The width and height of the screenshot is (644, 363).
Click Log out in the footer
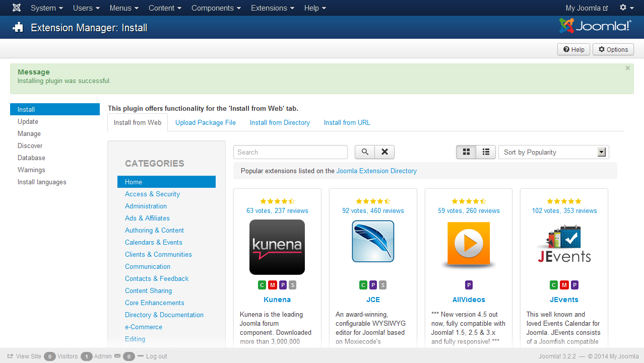coord(152,356)
